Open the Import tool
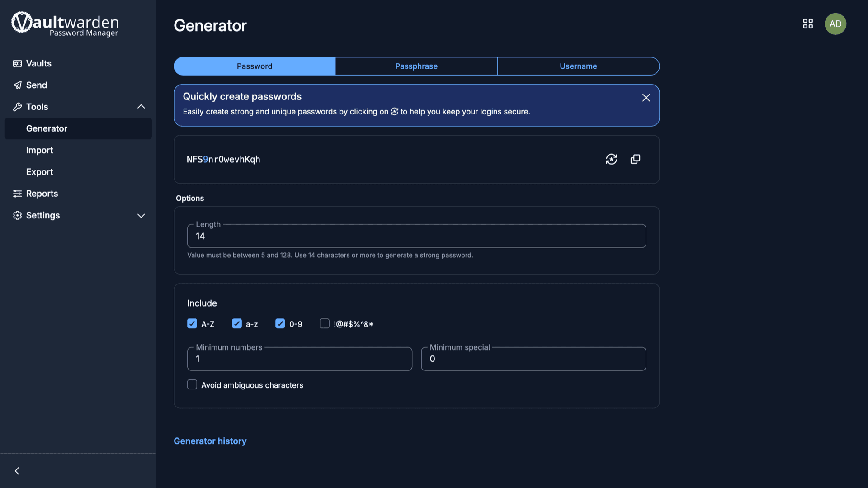868x488 pixels. click(x=39, y=150)
